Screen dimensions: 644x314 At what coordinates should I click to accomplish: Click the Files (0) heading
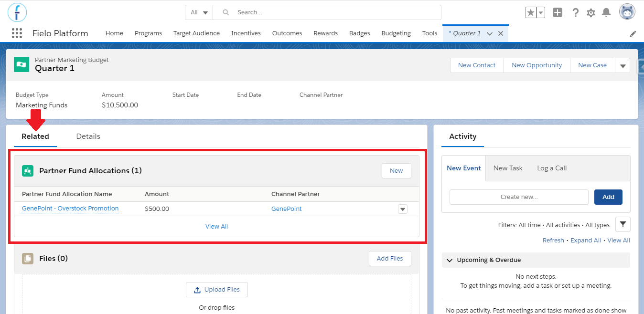coord(54,258)
